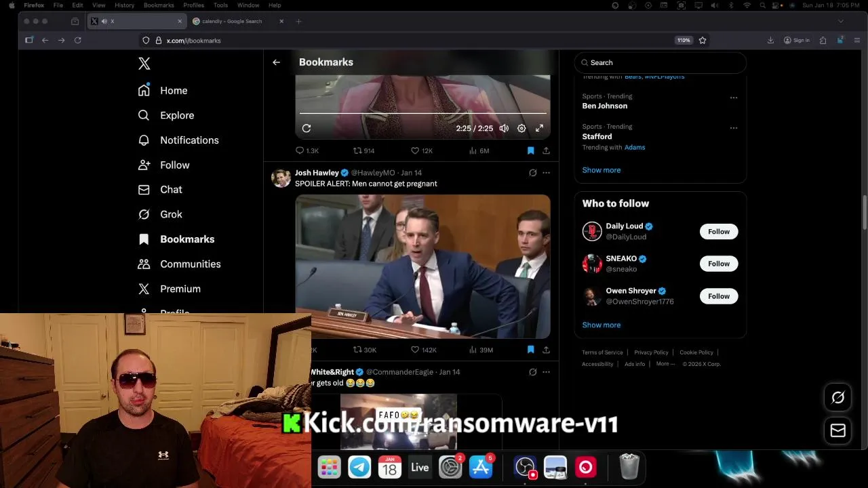View analytics showing 6M views

[x=479, y=150]
